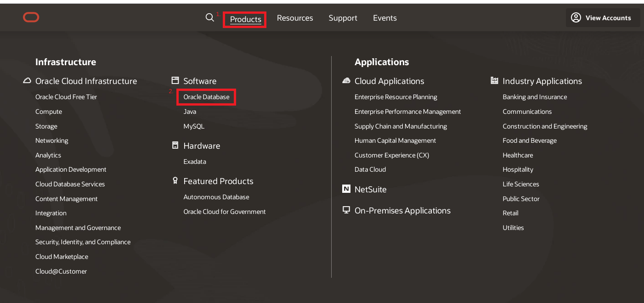Go to Public Sector
The height and width of the screenshot is (303, 644).
[521, 199]
